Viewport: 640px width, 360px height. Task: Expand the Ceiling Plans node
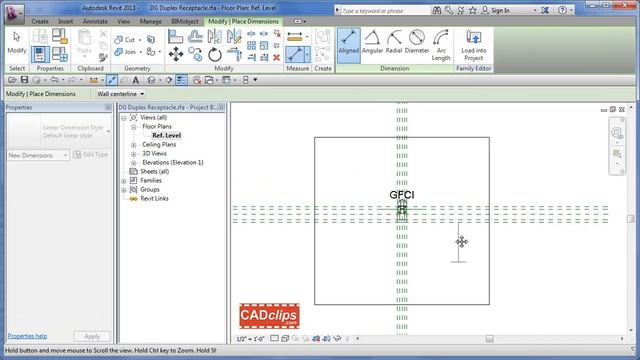click(133, 145)
